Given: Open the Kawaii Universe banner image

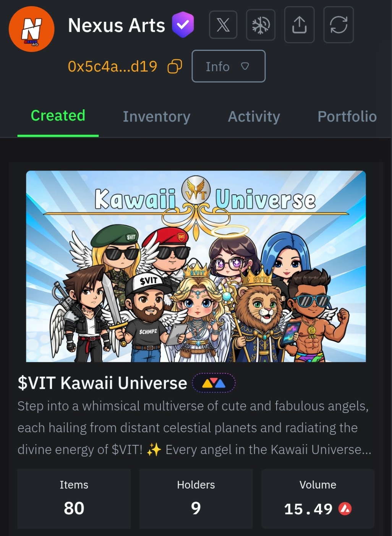Looking at the screenshot, I should click(x=196, y=266).
